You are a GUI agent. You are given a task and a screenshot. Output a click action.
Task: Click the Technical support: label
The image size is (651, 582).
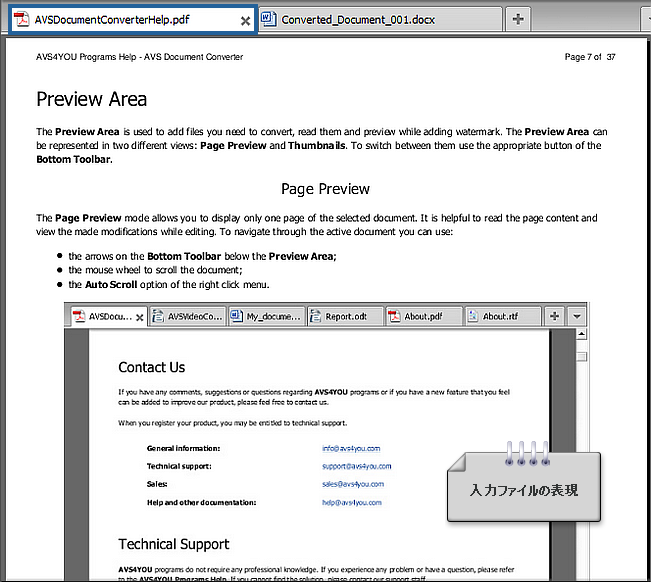pyautogui.click(x=179, y=466)
